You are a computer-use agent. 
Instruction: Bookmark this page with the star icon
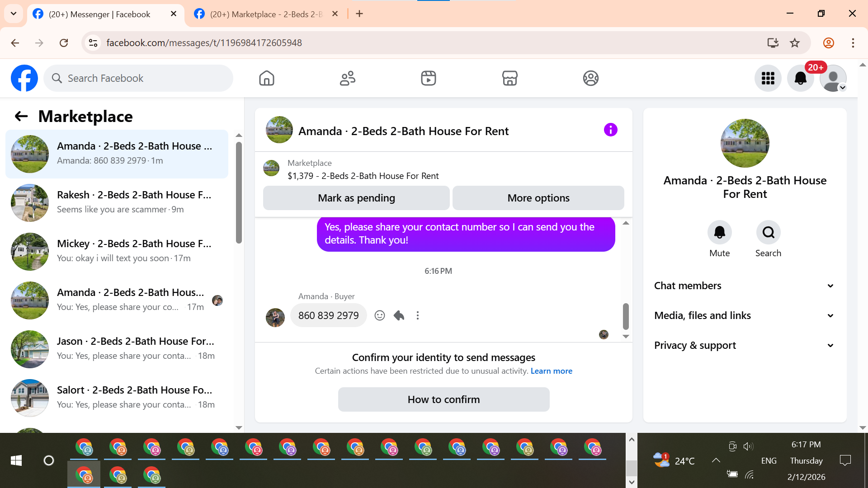[x=795, y=43]
